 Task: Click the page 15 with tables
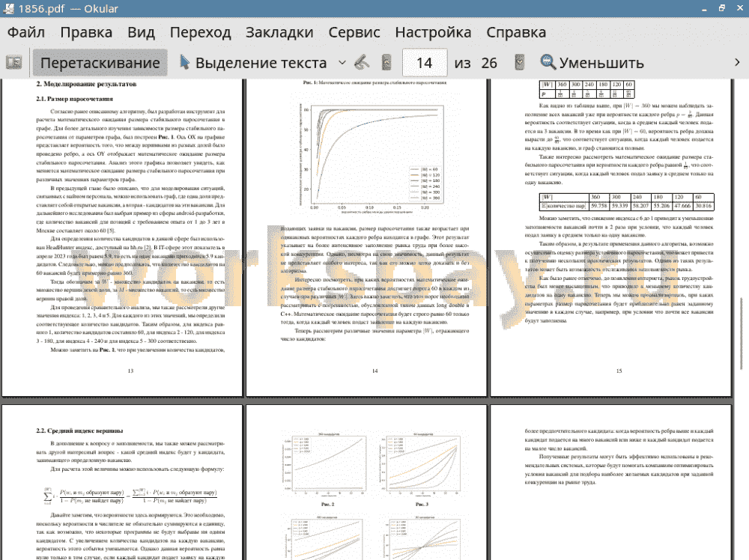(x=611, y=237)
